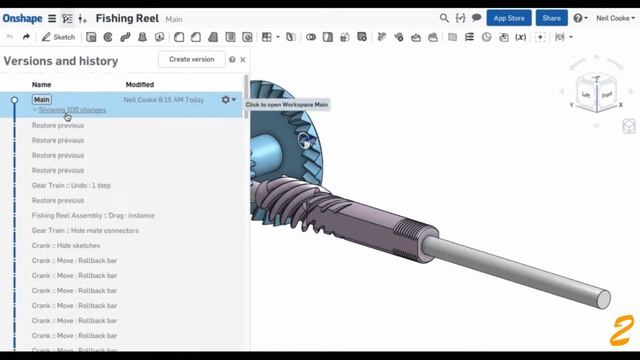Select the 'Gear Train :: Undo : 1 step' entry

click(71, 185)
